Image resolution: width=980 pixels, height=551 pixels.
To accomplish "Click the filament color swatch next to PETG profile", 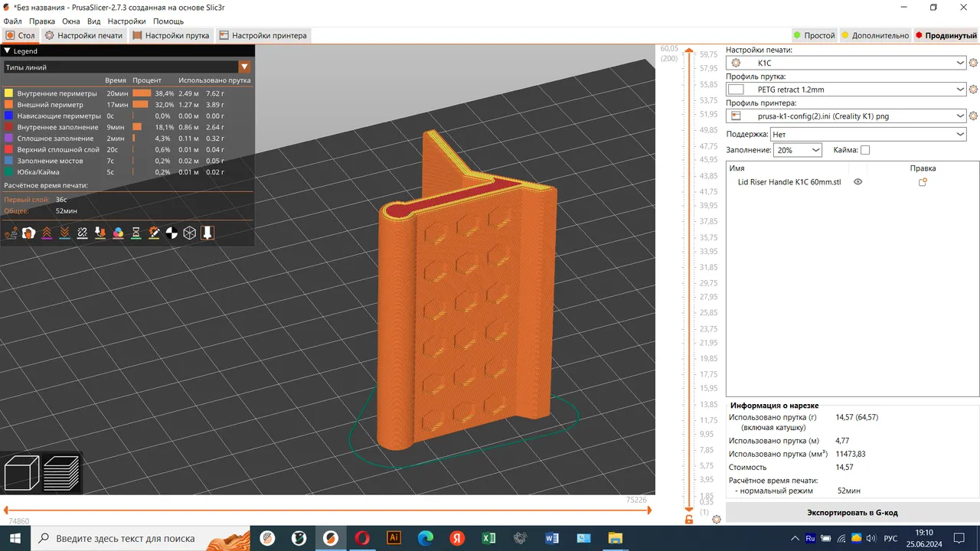I will point(737,89).
